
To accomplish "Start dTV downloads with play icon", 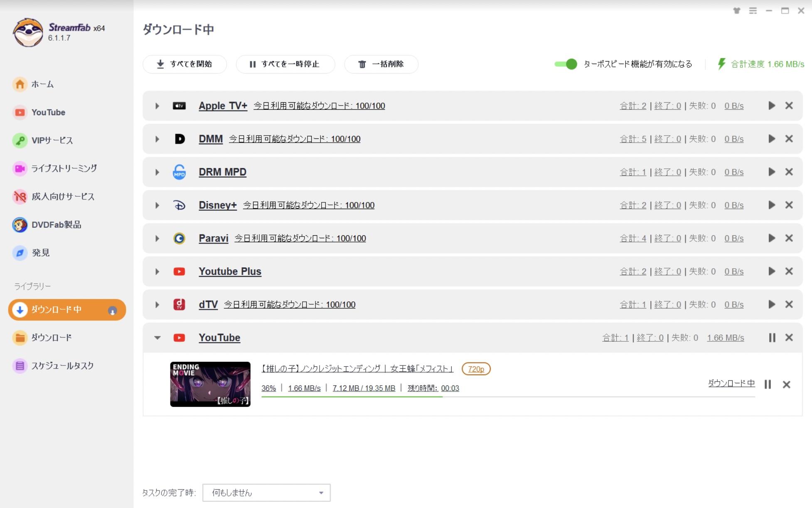I will tap(772, 304).
